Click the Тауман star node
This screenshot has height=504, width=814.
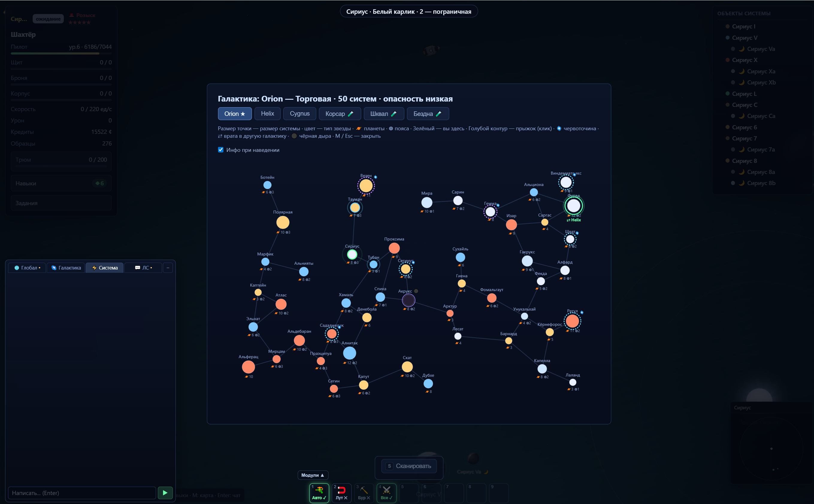pyautogui.click(x=355, y=208)
